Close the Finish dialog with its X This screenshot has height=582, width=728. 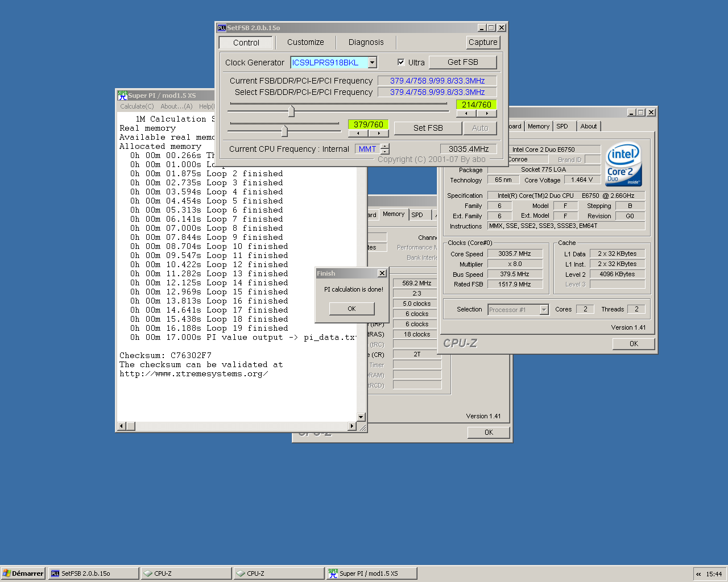pyautogui.click(x=382, y=273)
